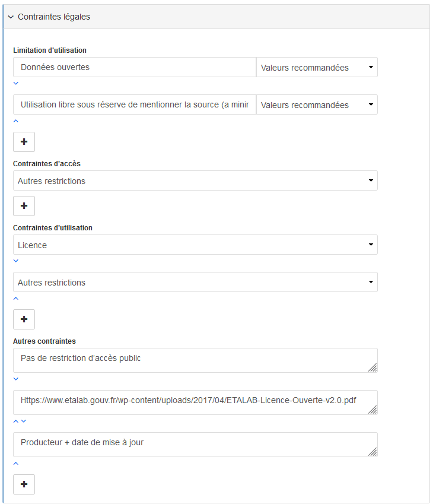
Task: Add a new Contraintes d'utilisation entry
Action: coord(24,319)
